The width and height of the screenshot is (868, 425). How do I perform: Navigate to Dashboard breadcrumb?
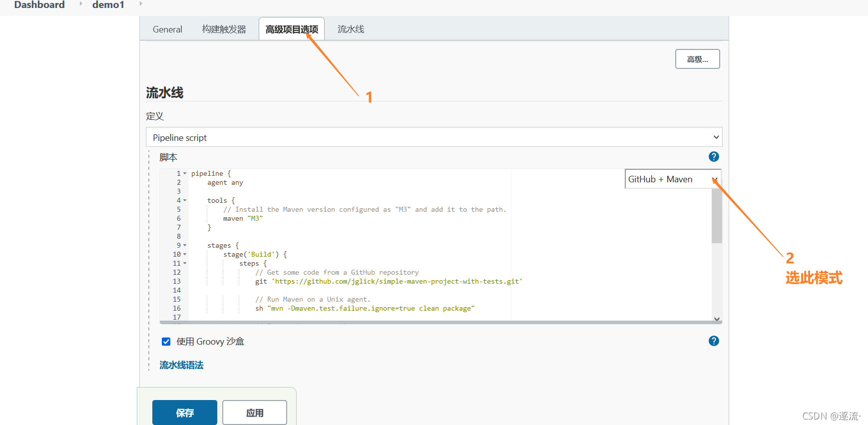coord(39,5)
